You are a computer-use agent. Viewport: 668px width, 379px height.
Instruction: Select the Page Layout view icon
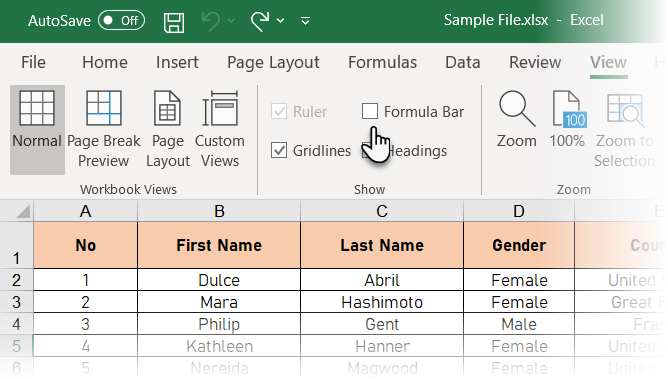[167, 129]
